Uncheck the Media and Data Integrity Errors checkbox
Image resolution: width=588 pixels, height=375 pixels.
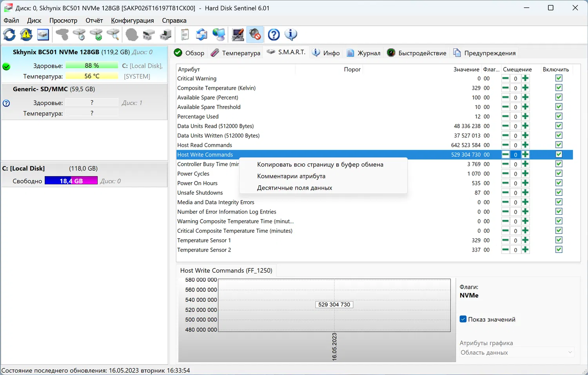(559, 202)
